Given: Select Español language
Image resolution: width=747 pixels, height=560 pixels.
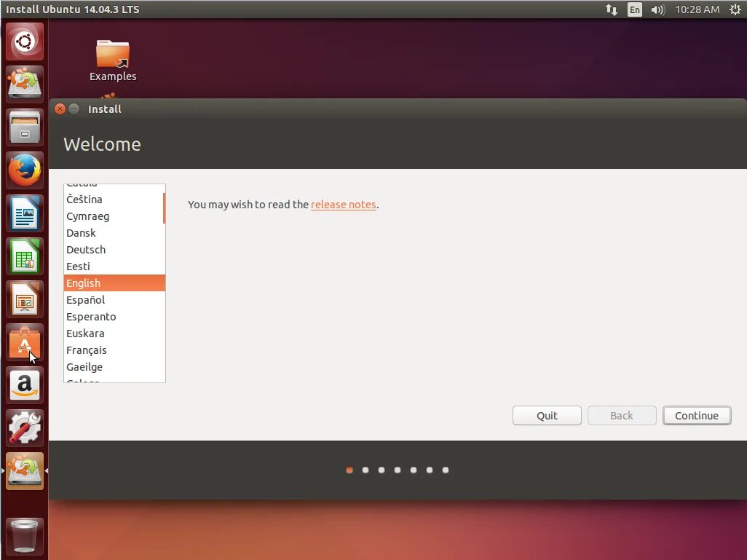Looking at the screenshot, I should [x=114, y=300].
